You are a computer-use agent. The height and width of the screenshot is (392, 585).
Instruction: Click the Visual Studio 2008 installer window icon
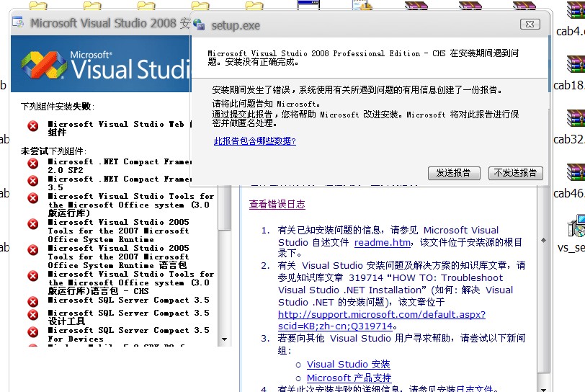(x=18, y=22)
